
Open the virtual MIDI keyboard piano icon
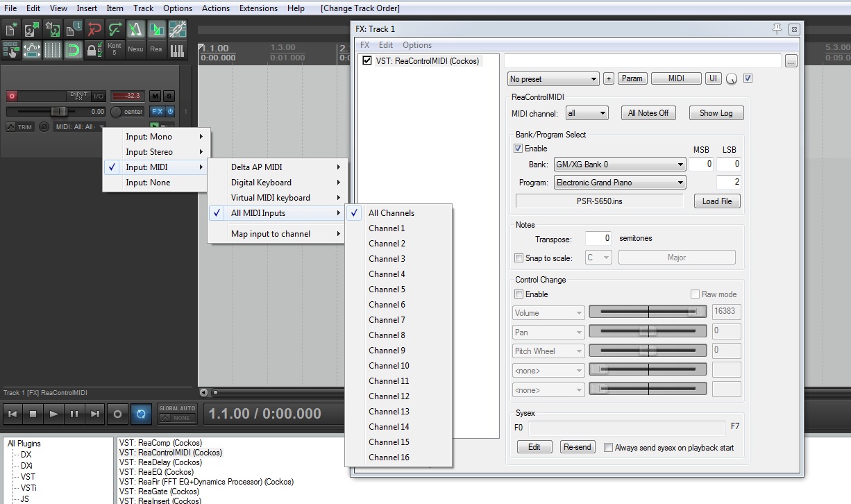coord(177,50)
